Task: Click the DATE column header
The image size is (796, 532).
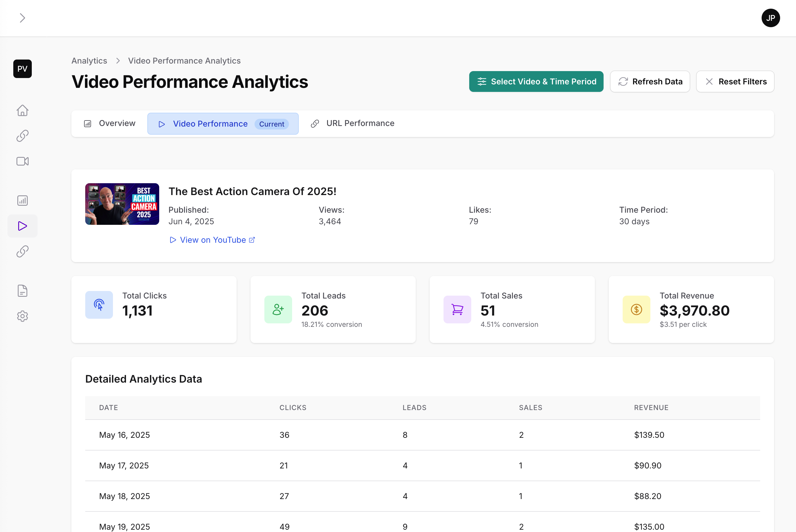Action: (109, 408)
